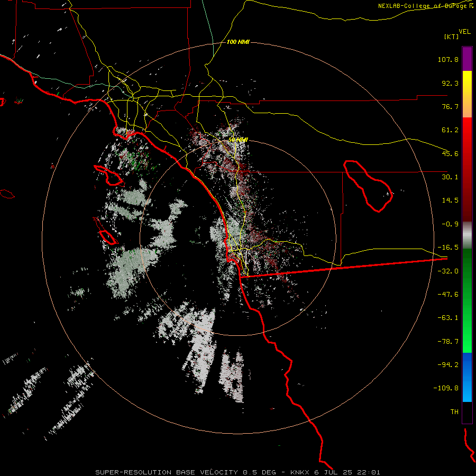This screenshot has width=476, height=476.
Task: Click the SUPER-RESOLUTION BASE VELOCITY caption
Action: tap(237, 472)
